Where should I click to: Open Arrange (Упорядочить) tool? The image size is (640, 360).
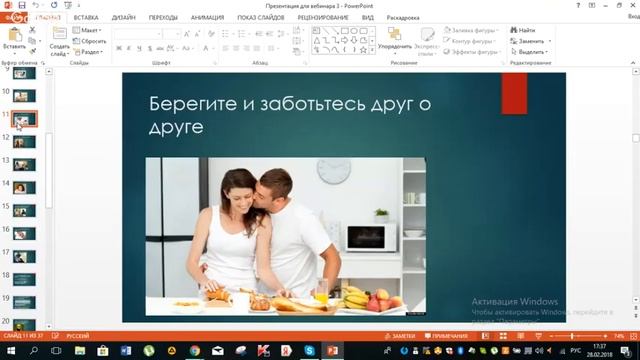click(x=395, y=40)
